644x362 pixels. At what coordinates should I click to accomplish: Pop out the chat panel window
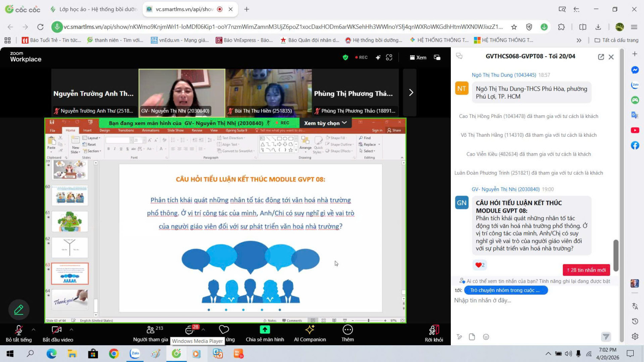click(601, 57)
